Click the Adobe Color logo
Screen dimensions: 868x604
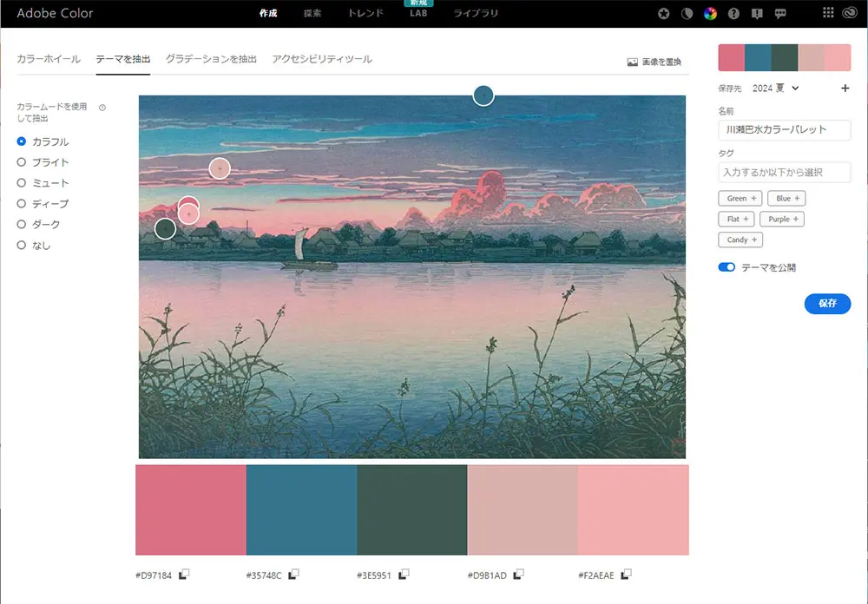[x=55, y=13]
